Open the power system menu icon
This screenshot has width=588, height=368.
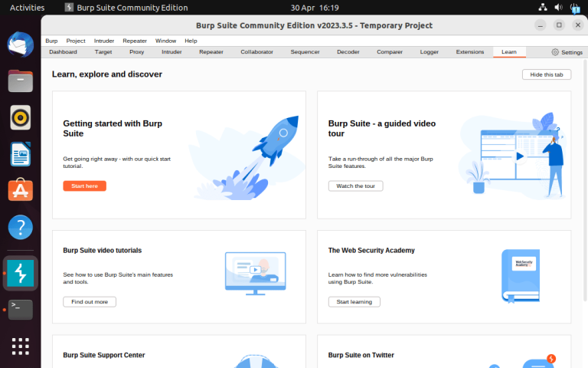tap(574, 8)
